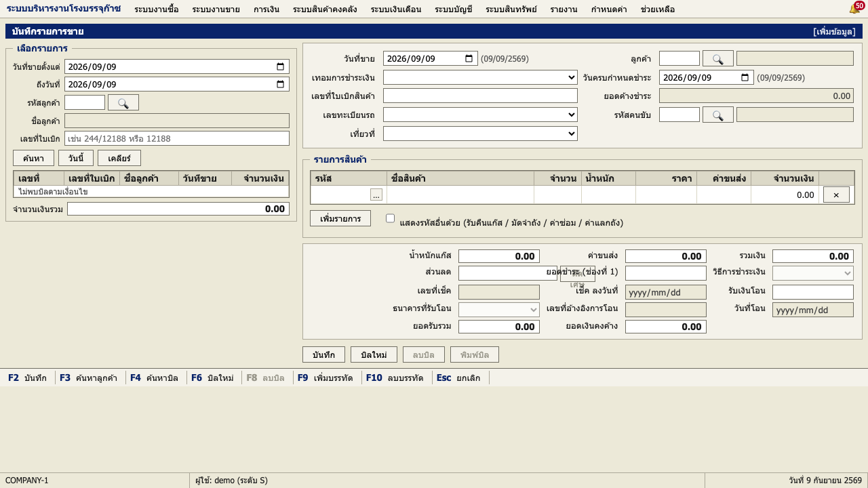Open the notification bell with 50 badge
868x488 pixels.
tap(856, 7)
